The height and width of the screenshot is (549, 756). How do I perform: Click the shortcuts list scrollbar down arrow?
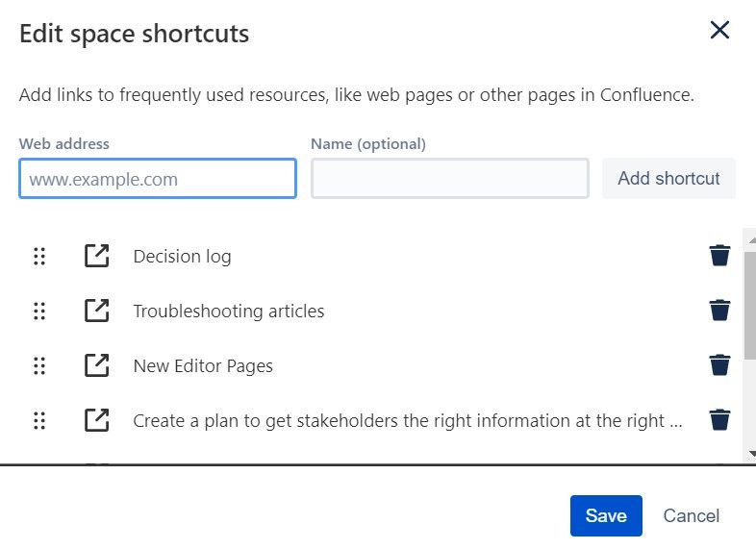pyautogui.click(x=749, y=453)
